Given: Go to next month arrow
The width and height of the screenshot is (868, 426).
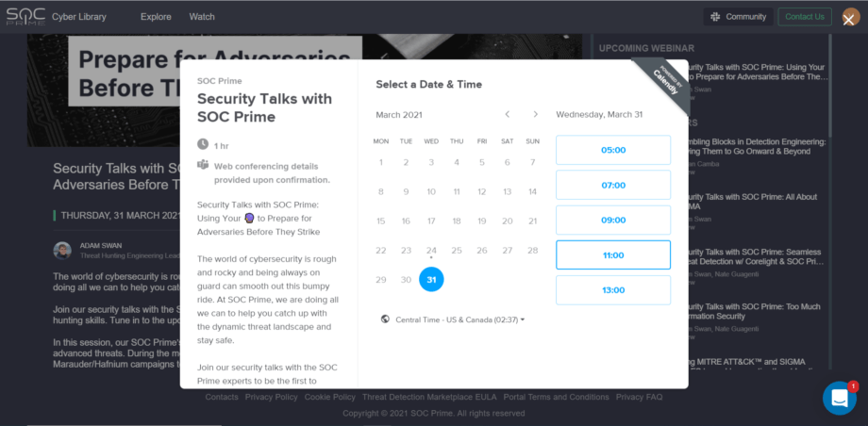Looking at the screenshot, I should coord(535,115).
